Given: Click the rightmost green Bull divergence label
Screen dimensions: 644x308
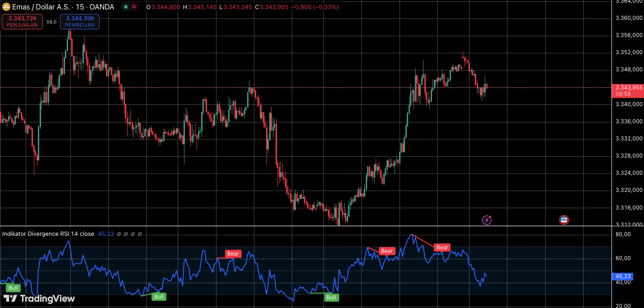Looking at the screenshot, I should tap(331, 298).
